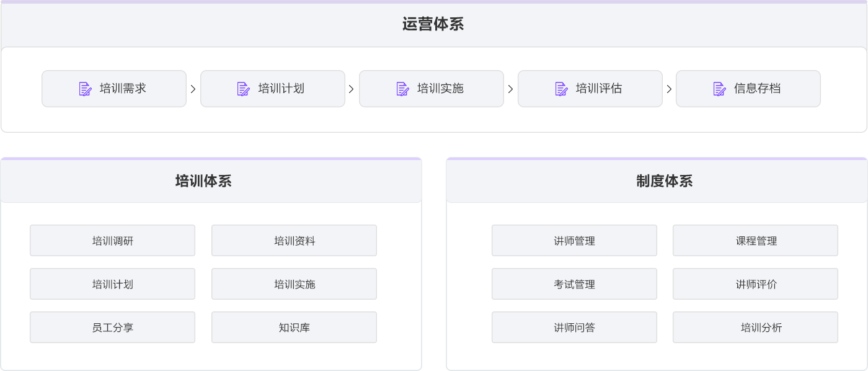Open the 培训评估 step button
The height and width of the screenshot is (371, 868).
590,89
